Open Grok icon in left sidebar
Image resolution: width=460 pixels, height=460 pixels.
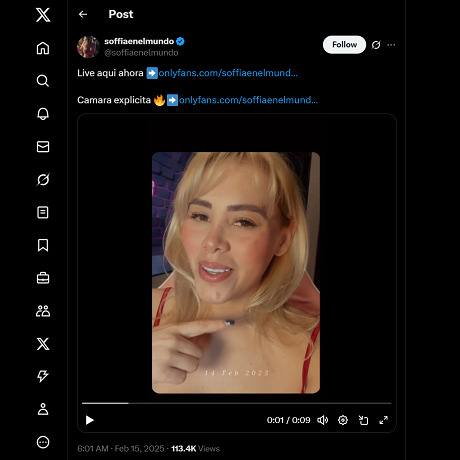click(43, 179)
